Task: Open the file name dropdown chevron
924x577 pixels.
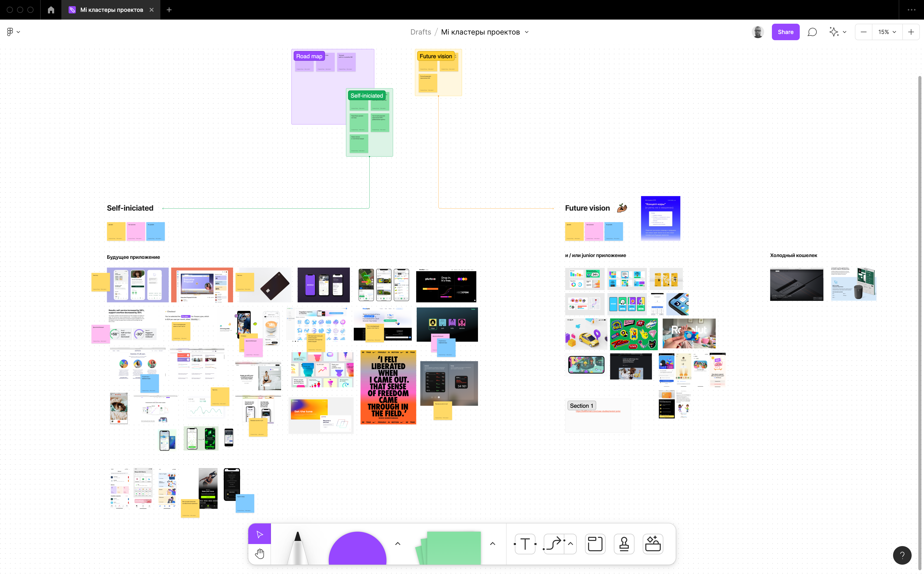Action: tap(527, 32)
